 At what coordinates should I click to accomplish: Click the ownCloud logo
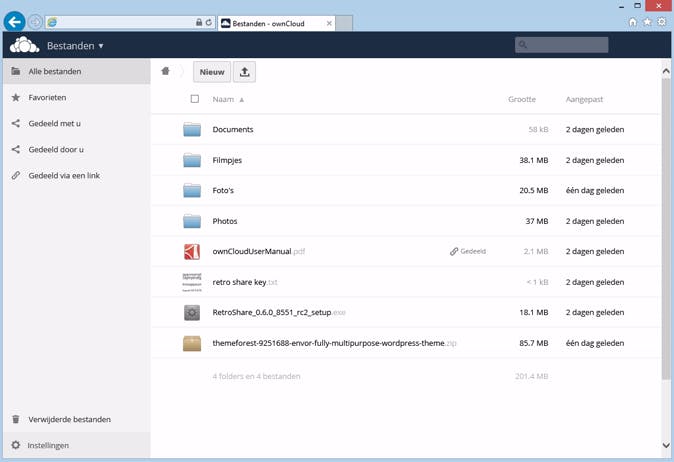pyautogui.click(x=25, y=45)
